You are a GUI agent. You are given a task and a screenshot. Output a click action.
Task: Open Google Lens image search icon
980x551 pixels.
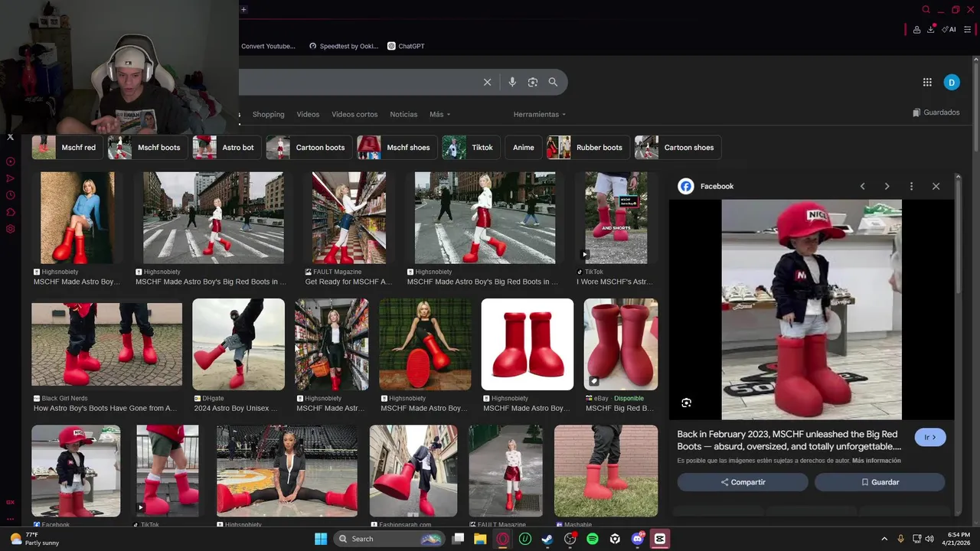(533, 82)
